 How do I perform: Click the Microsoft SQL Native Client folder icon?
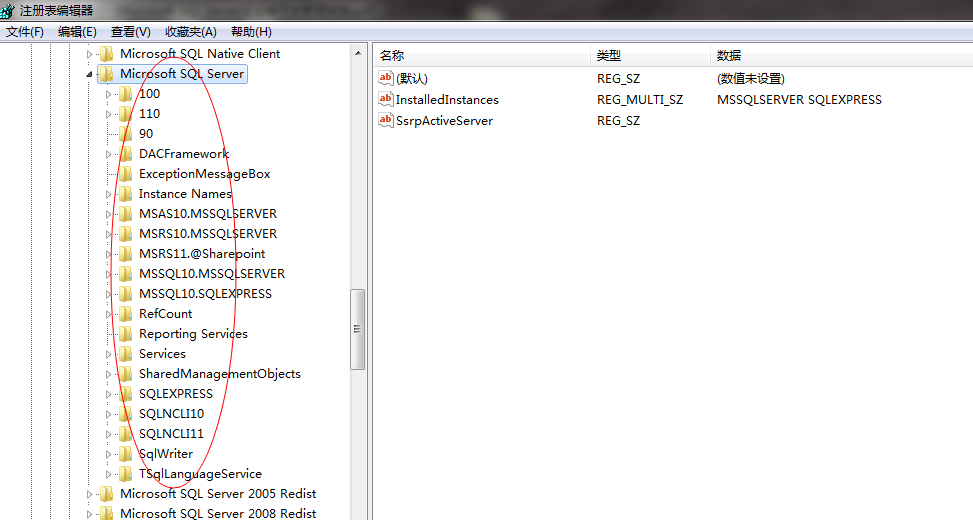106,54
